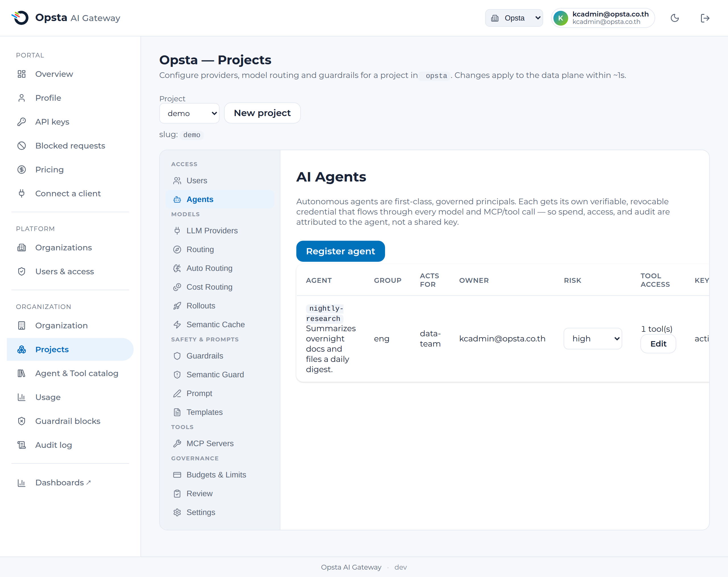Viewport: 728px width, 577px height.
Task: Click the Guardrail blocks shield-x icon
Action: pos(22,421)
